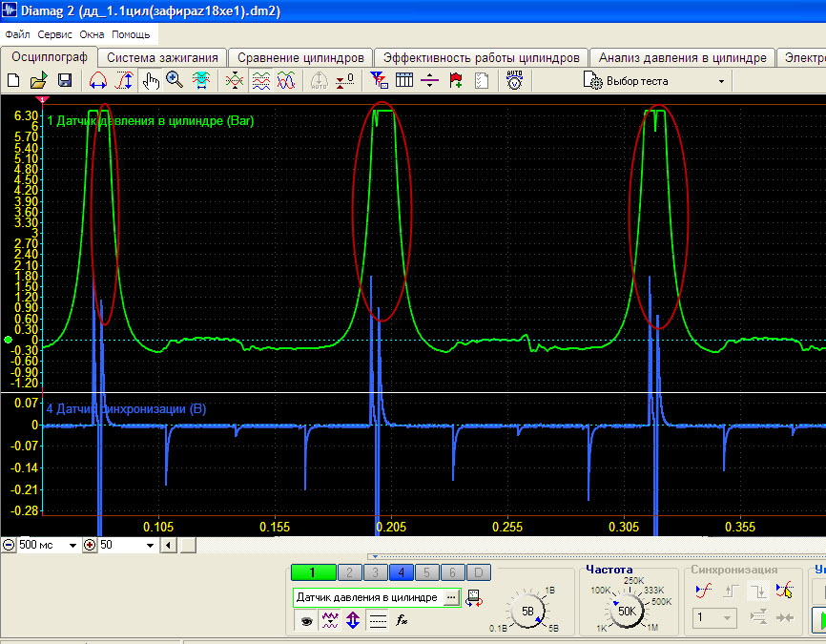The image size is (826, 644).
Task: Save recording with the floppy disk icon
Action: point(65,81)
